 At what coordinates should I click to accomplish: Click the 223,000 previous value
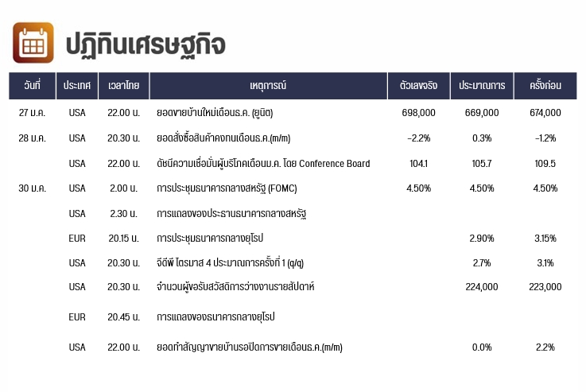click(x=545, y=287)
